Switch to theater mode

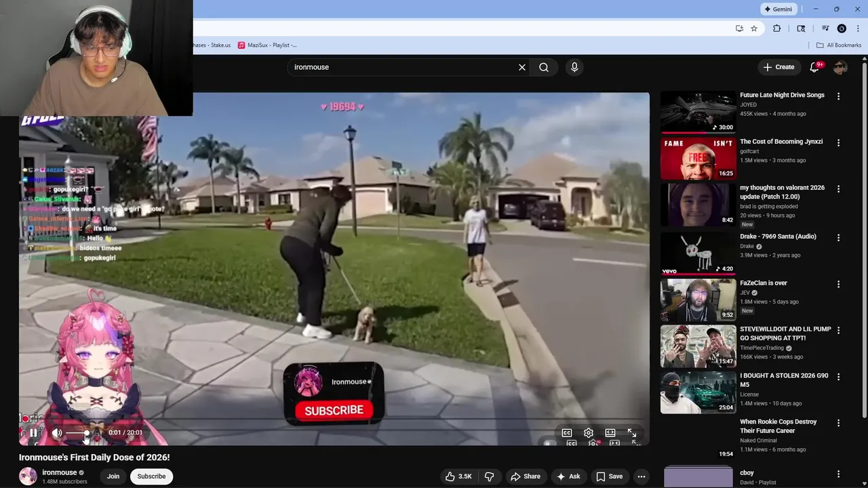coord(610,432)
